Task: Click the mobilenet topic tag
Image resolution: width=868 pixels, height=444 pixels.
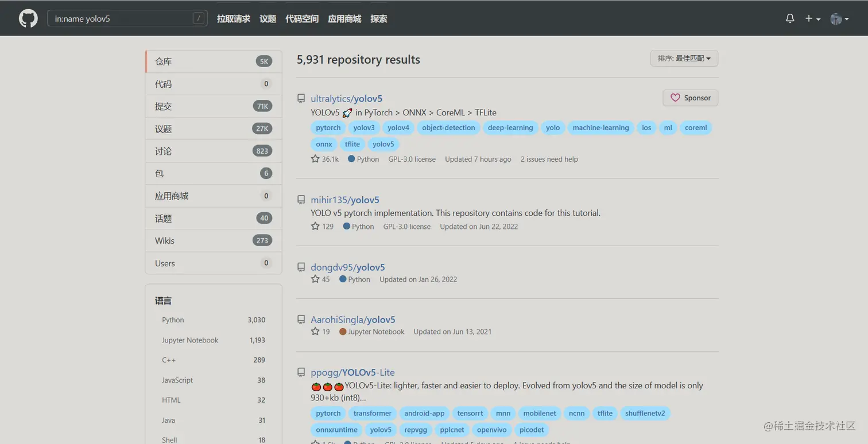Action: click(540, 414)
